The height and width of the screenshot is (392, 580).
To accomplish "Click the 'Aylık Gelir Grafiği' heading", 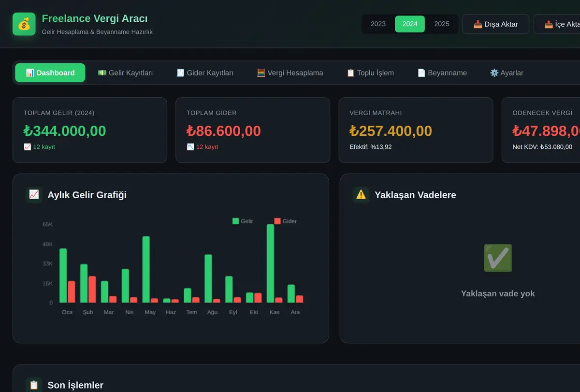I will click(87, 195).
